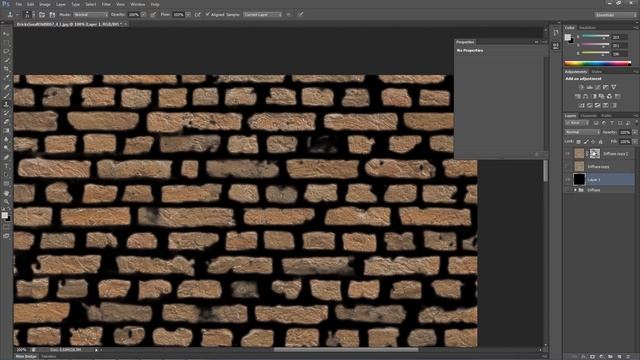Lock all attributes with padlock icon
Image resolution: width=640 pixels, height=360 pixels.
(600, 142)
